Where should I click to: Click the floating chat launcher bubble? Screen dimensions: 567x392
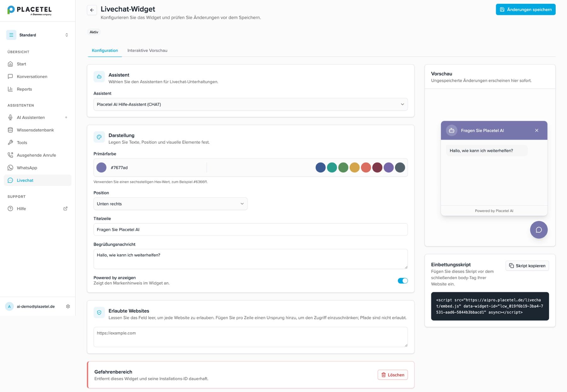pos(539,230)
